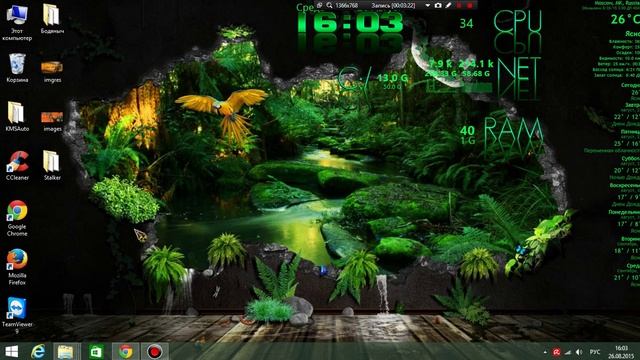The image size is (640, 360).
Task: Click the 1366x768 resolution label
Action: click(347, 5)
